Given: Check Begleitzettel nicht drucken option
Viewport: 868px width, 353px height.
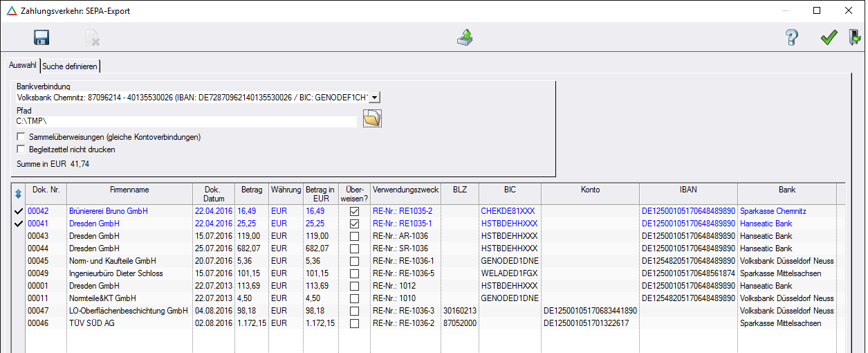Looking at the screenshot, I should pyautogui.click(x=21, y=149).
